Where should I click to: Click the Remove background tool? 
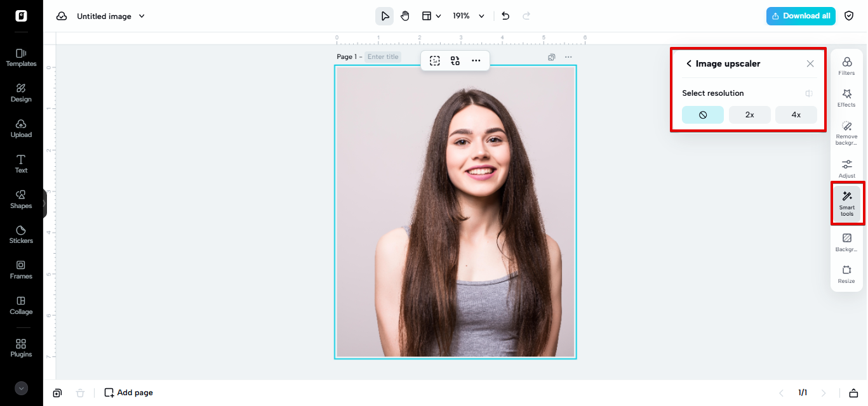tap(846, 132)
